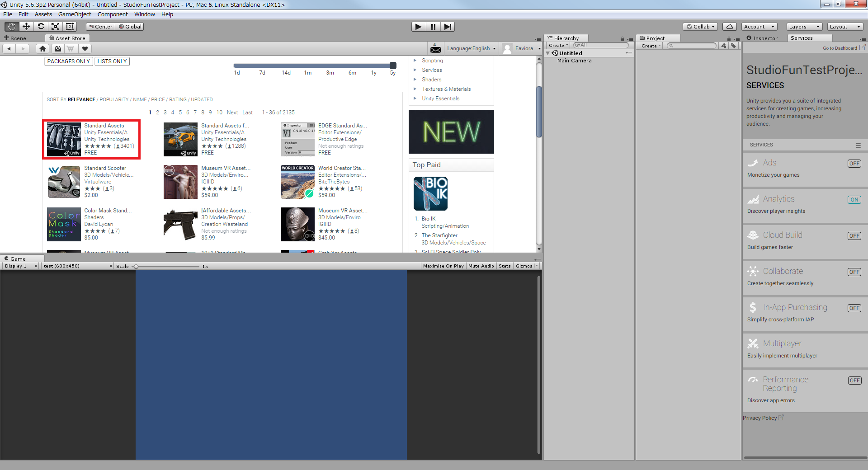Go forward in the Asset Store
This screenshot has height=470, width=868.
(x=23, y=48)
